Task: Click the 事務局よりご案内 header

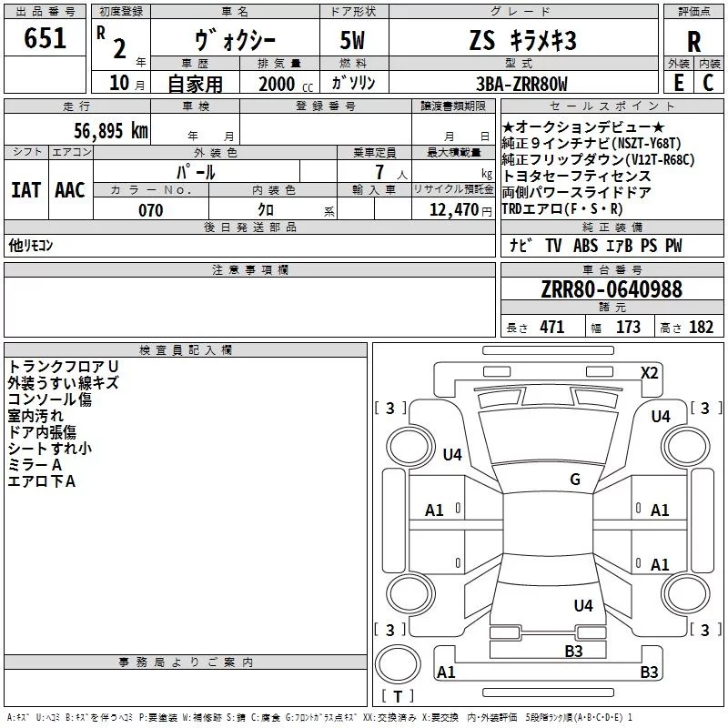Action: point(186,662)
